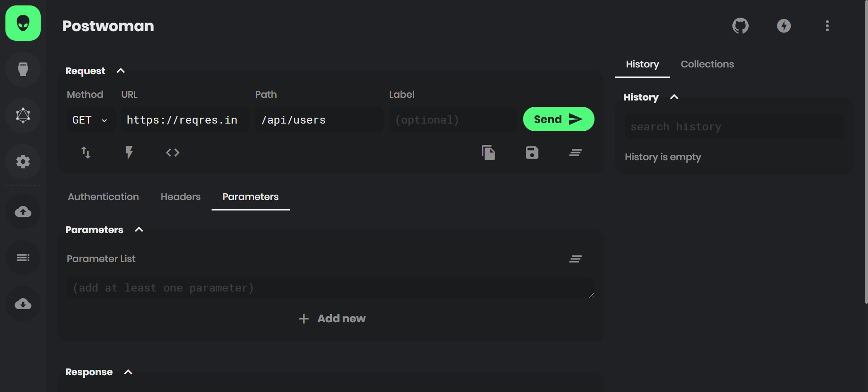868x392 pixels.
Task: Switch to the Authentication tab
Action: (104, 197)
